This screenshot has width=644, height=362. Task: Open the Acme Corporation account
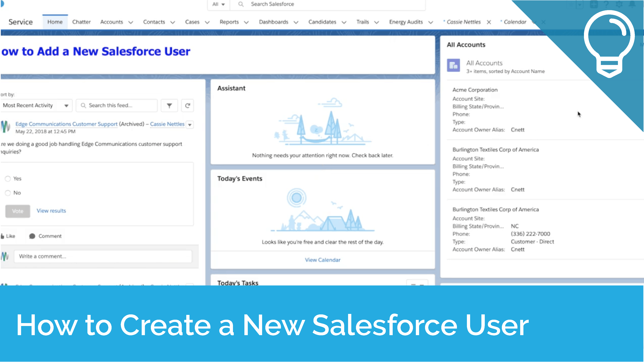click(475, 90)
